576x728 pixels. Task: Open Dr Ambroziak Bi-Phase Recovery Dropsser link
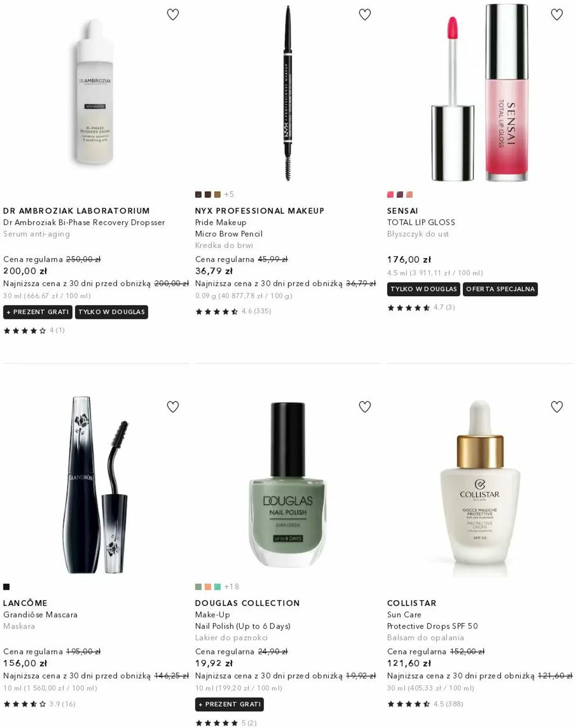click(84, 223)
